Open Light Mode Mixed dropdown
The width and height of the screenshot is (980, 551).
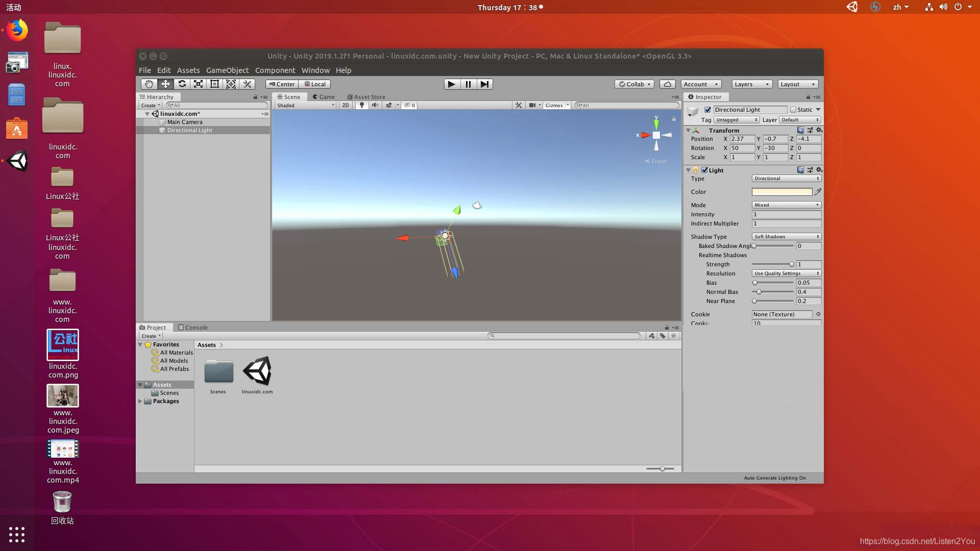[787, 205]
